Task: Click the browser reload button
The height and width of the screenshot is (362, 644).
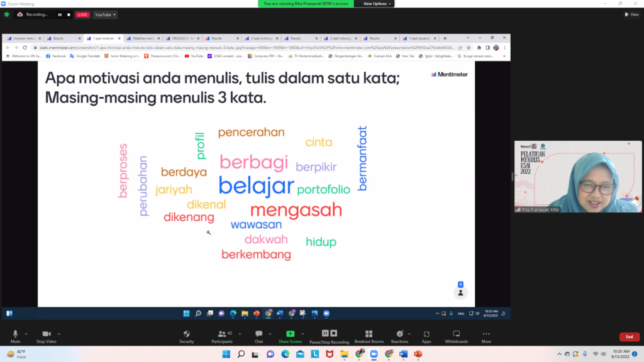Action: [25, 48]
